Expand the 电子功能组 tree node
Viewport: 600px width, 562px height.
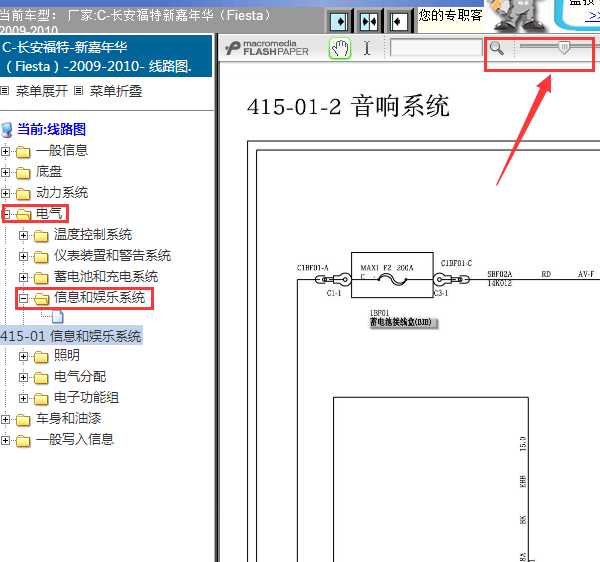(23, 399)
